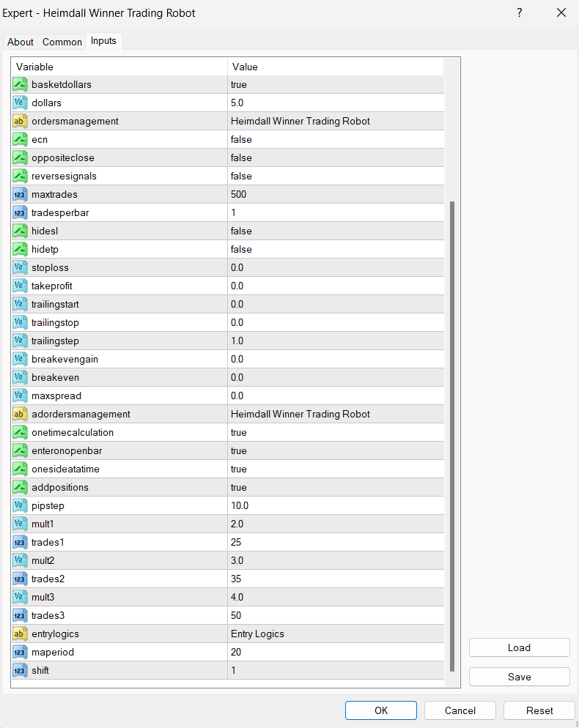Switch to the Common tab
This screenshot has width=579, height=728.
tap(62, 42)
